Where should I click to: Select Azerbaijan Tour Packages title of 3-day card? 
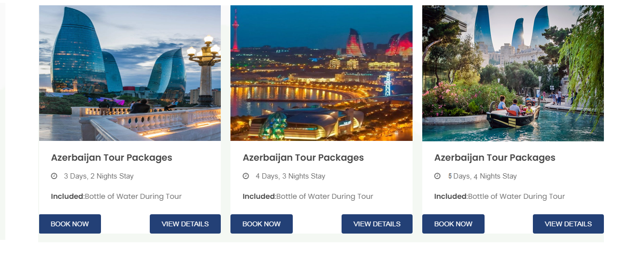(112, 158)
